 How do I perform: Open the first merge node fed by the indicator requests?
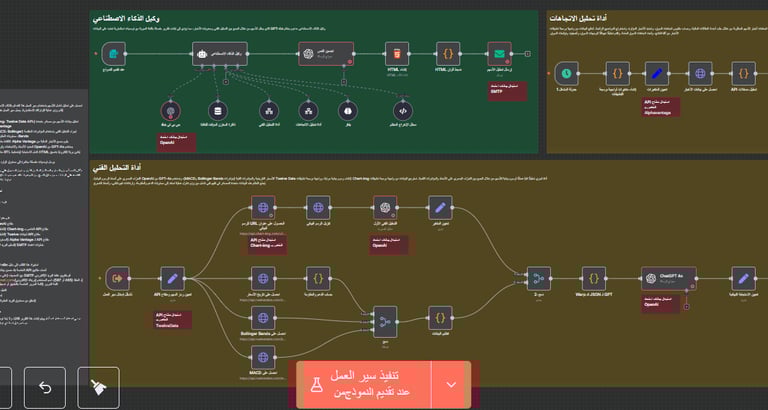click(x=385, y=322)
